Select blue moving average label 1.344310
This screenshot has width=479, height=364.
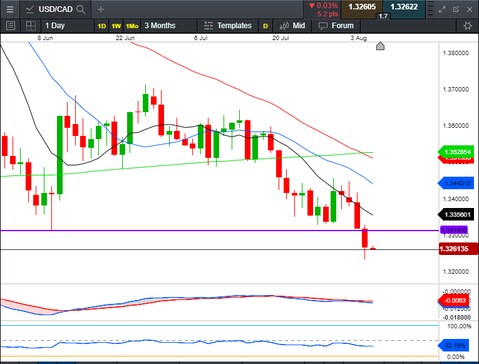pyautogui.click(x=456, y=183)
